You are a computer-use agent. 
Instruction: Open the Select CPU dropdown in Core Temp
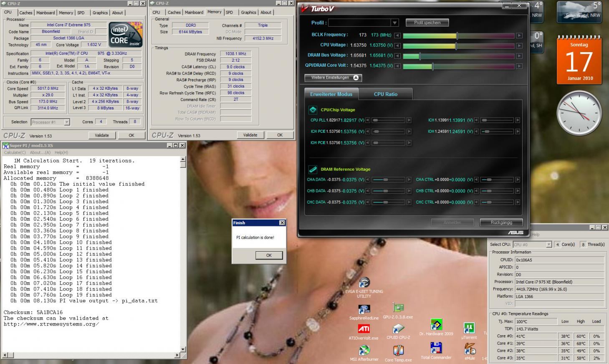[549, 245]
